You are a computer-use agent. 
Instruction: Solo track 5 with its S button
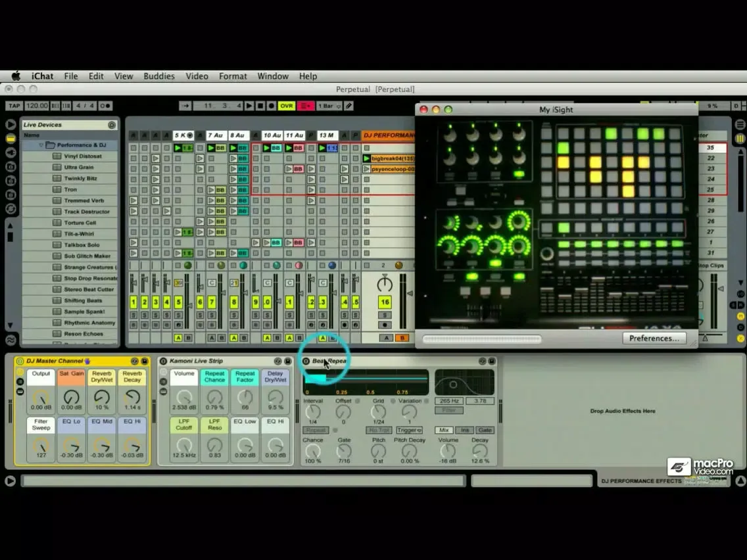pos(178,315)
